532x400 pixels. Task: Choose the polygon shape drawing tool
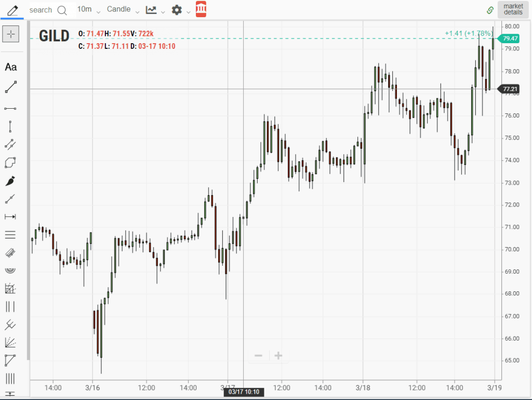click(10, 163)
